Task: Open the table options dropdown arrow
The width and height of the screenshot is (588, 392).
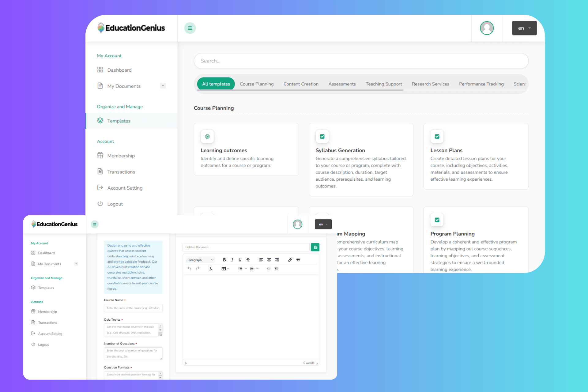Action: (x=228, y=269)
